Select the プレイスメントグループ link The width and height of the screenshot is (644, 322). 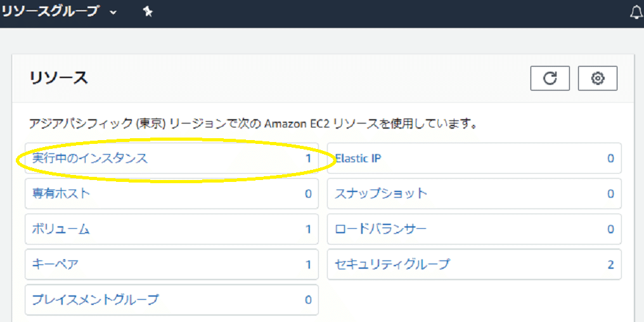tap(96, 300)
